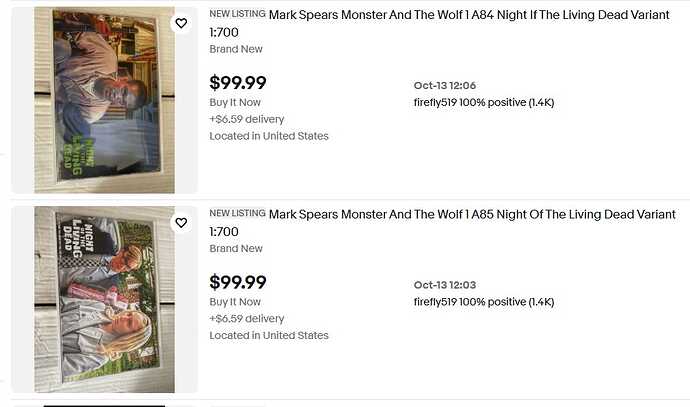Open the A85 comic cover thumbnail
The image size is (690, 407).
tap(104, 298)
